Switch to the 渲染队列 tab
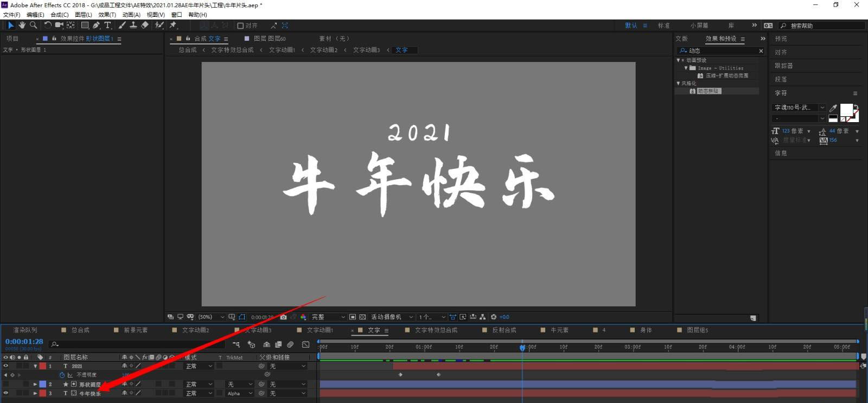The image size is (868, 403). click(25, 330)
